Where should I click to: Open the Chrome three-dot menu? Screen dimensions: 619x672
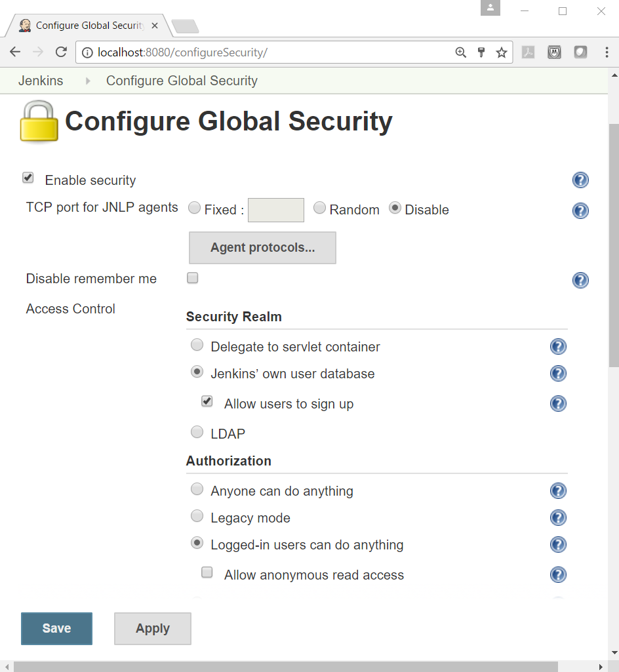click(x=607, y=52)
